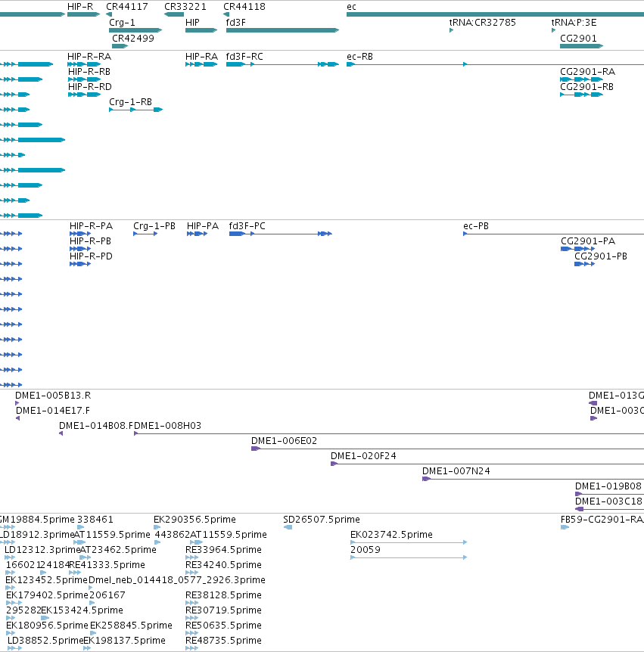This screenshot has width=644, height=652.
Task: Select EST RE38128.5prime
Action: [191, 603]
